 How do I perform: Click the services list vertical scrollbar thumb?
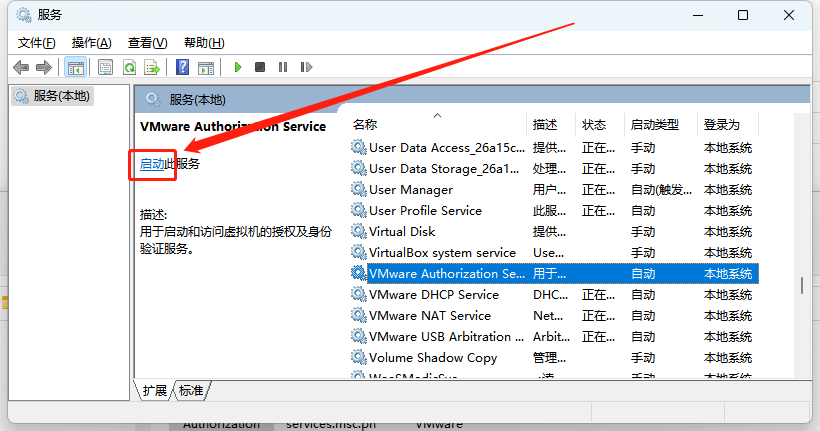(802, 285)
